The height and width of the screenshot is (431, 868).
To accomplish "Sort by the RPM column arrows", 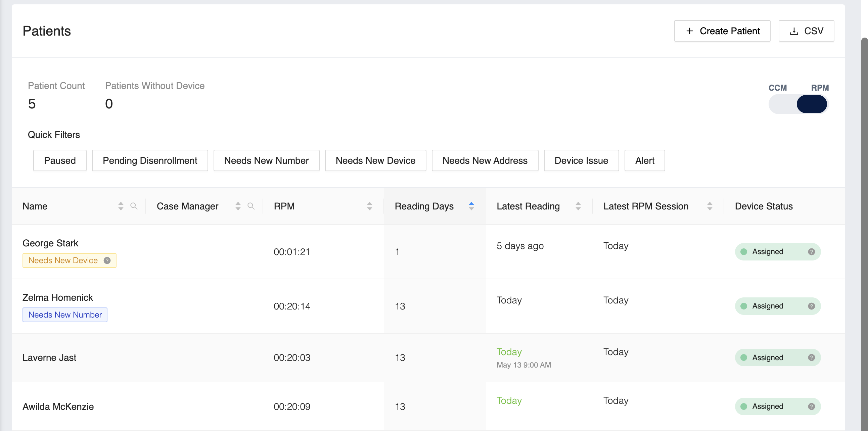I will tap(369, 206).
